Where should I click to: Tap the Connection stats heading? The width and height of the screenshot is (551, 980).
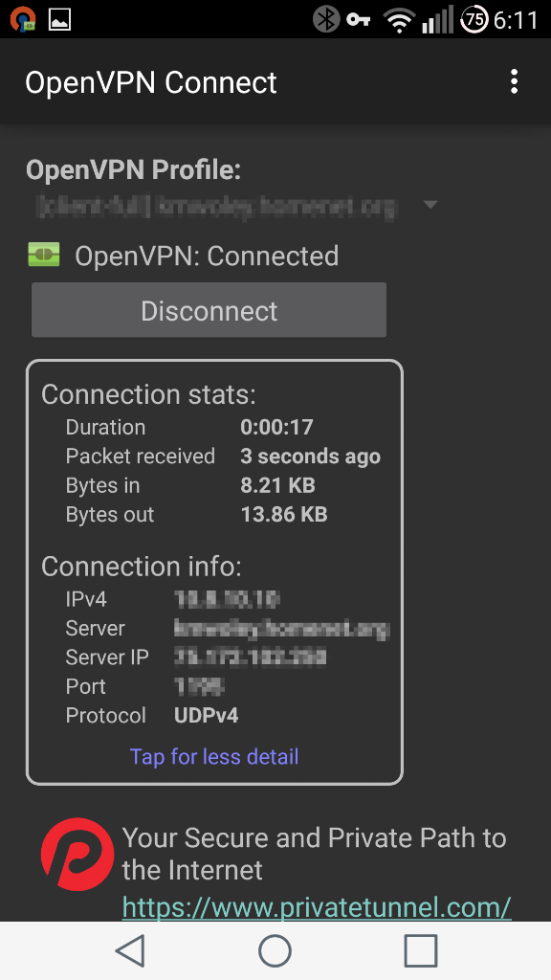pos(148,394)
